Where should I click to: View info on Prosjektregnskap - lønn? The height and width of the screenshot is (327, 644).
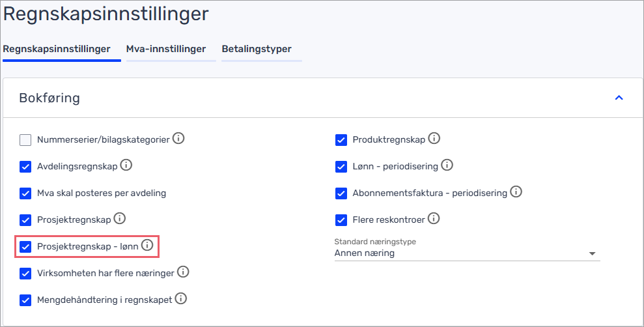pyautogui.click(x=147, y=245)
